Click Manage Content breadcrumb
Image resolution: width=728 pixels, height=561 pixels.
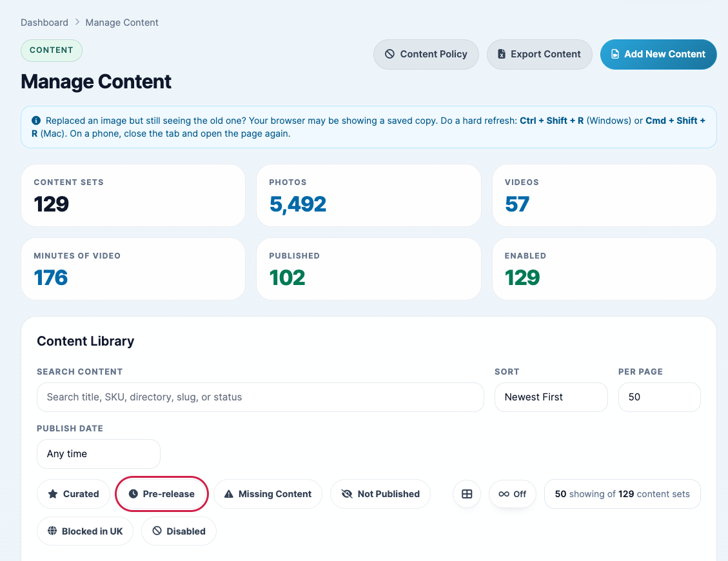point(122,23)
